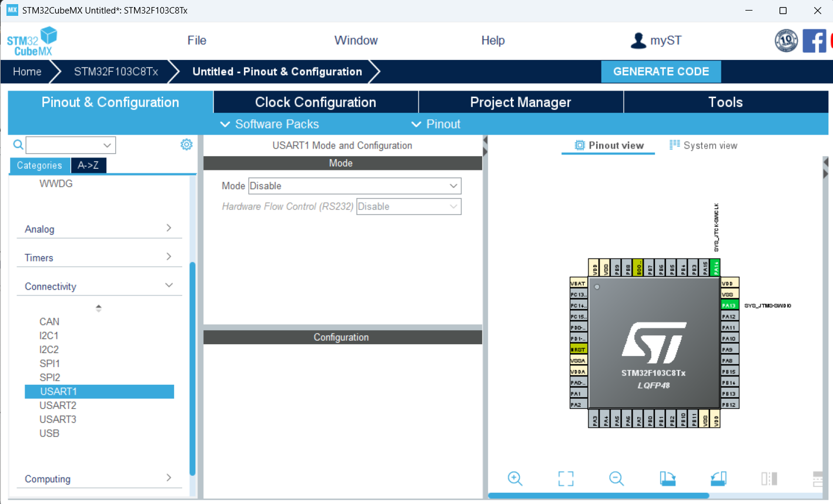Expand the Timers category
Viewport: 833px width, 504px height.
pos(99,257)
